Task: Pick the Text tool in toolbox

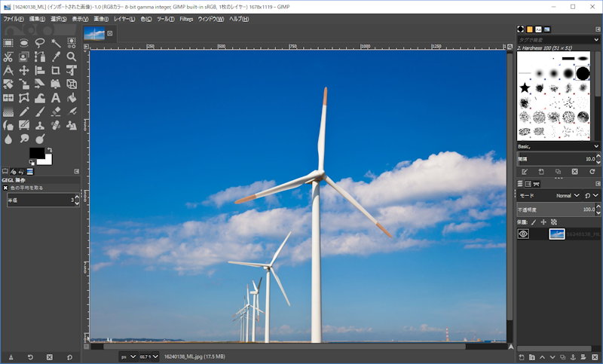Action: pos(56,98)
